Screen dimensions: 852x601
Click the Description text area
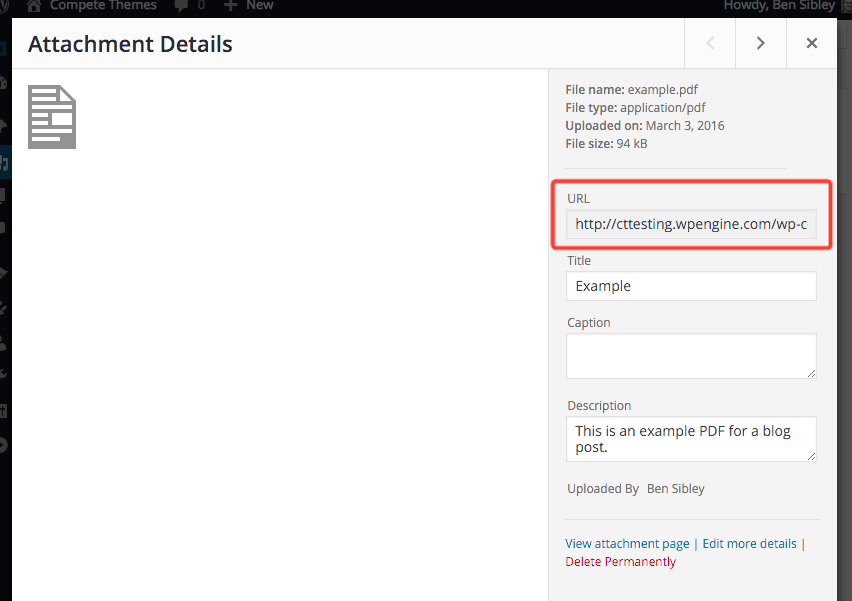(691, 439)
